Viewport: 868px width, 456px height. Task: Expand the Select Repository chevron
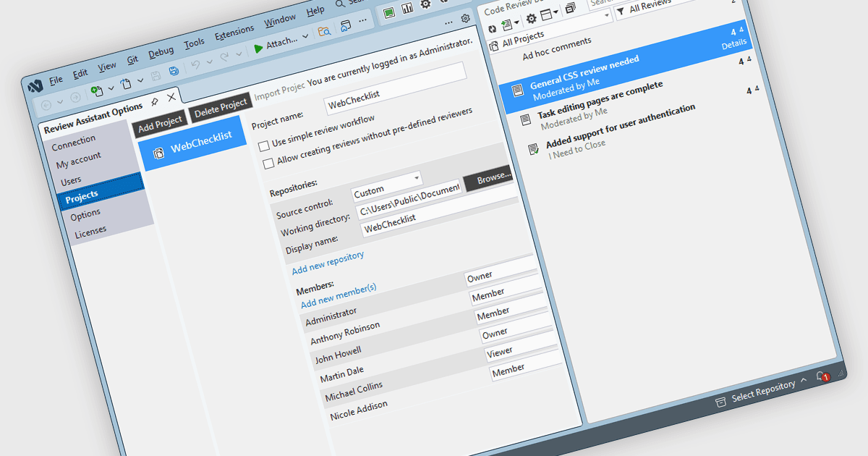pyautogui.click(x=803, y=381)
